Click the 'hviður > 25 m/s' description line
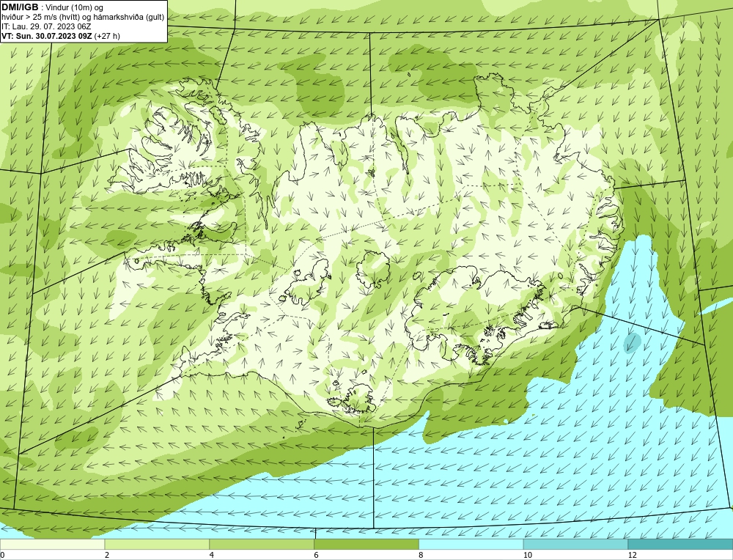This screenshot has width=733, height=560. (x=83, y=18)
